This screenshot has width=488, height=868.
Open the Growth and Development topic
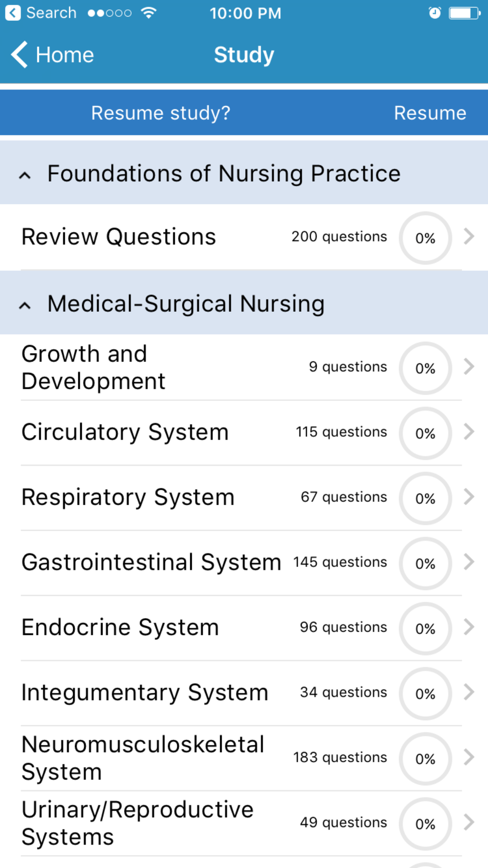click(x=244, y=368)
